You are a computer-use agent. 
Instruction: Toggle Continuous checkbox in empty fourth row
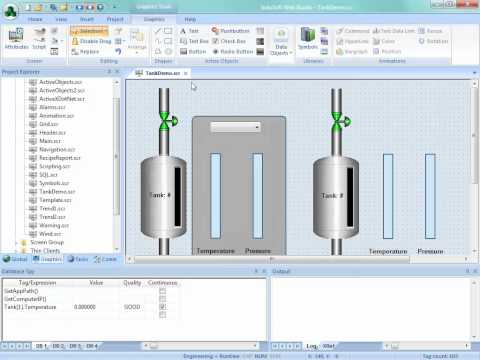[163, 315]
